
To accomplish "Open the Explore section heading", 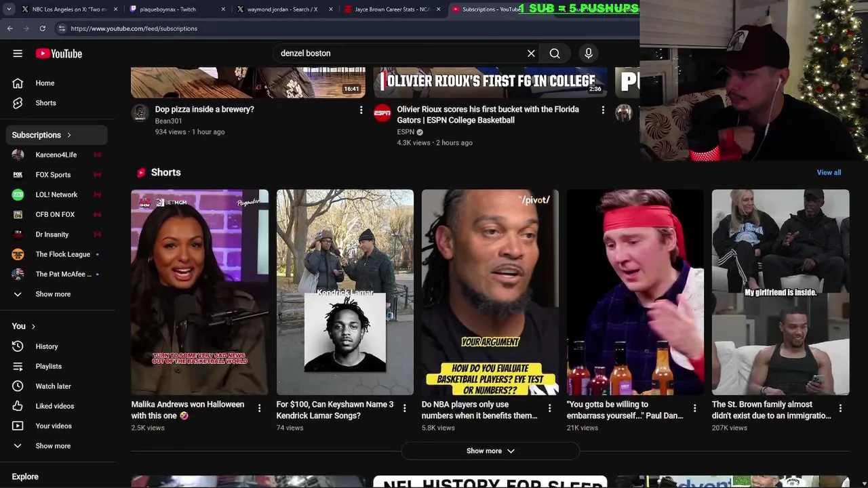I will click(x=25, y=476).
